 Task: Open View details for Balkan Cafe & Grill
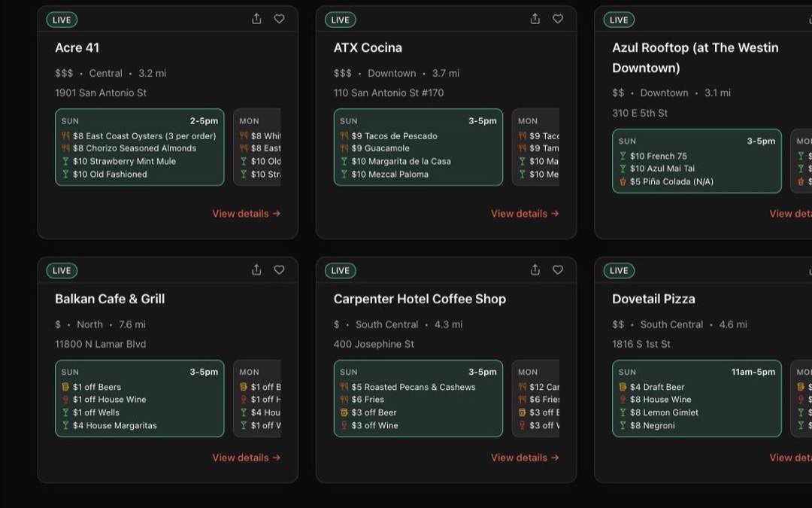tap(247, 458)
